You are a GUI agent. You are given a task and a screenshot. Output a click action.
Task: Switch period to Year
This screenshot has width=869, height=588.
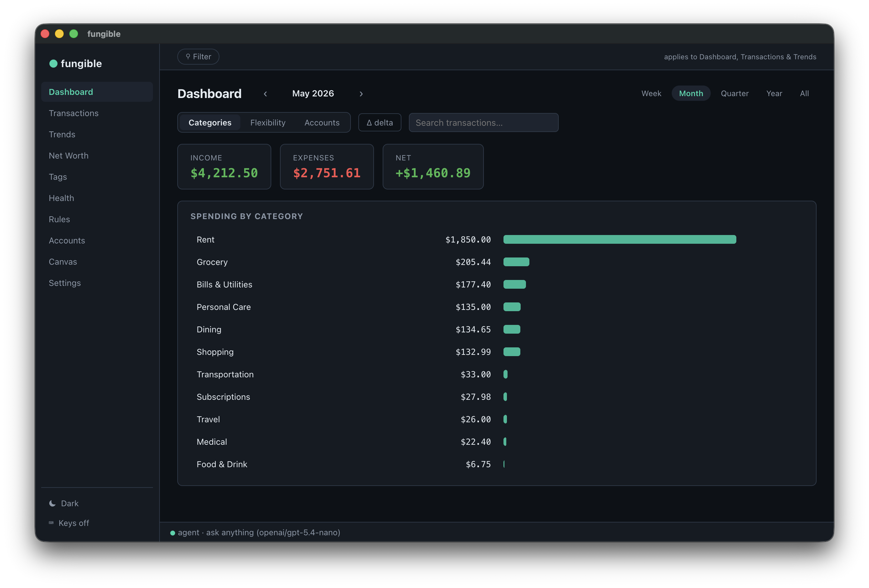tap(774, 93)
